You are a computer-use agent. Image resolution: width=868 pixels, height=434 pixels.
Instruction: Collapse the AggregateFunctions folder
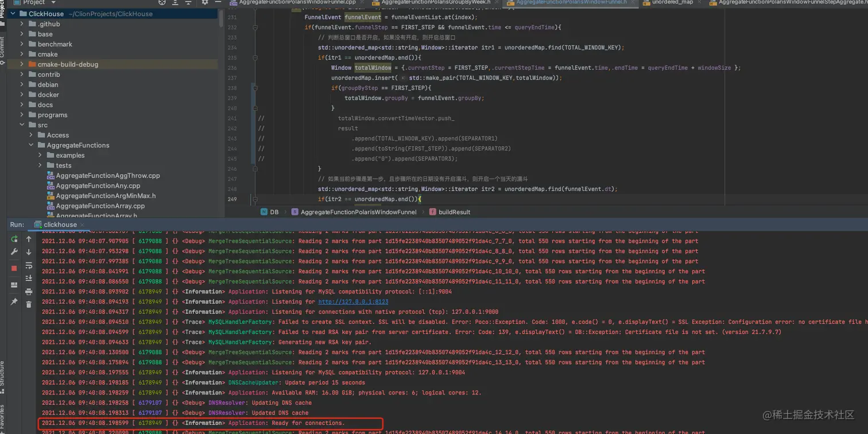click(31, 145)
